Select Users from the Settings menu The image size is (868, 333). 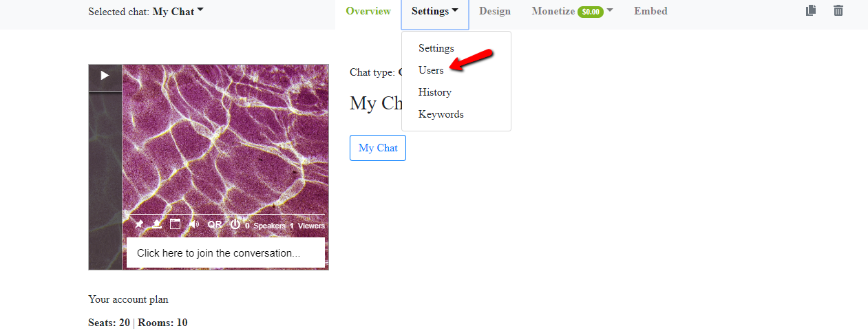pos(431,70)
